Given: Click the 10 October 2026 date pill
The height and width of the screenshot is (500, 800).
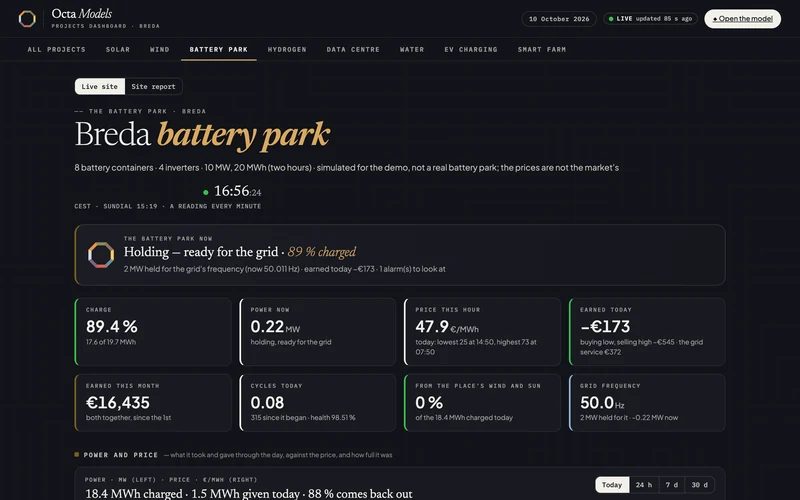Looking at the screenshot, I should [559, 19].
